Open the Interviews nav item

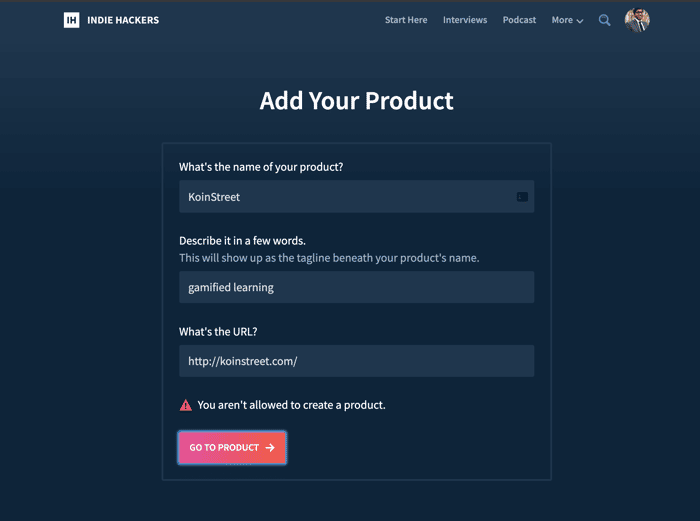click(465, 20)
